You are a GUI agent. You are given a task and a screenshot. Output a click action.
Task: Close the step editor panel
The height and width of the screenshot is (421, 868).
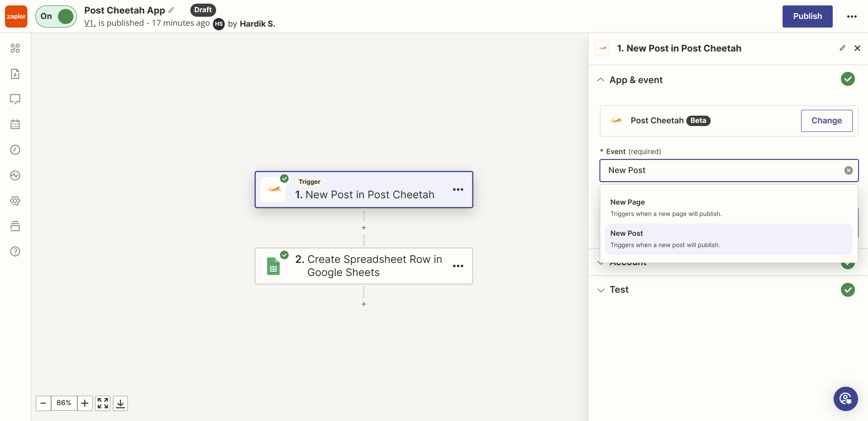857,48
